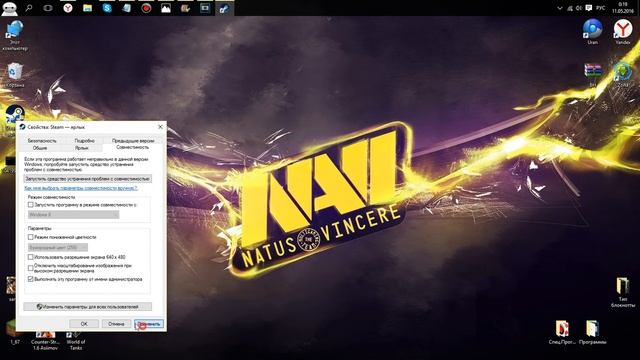Launch Yandex Browser from the taskbar
The height and width of the screenshot is (360, 640).
tap(68, 8)
